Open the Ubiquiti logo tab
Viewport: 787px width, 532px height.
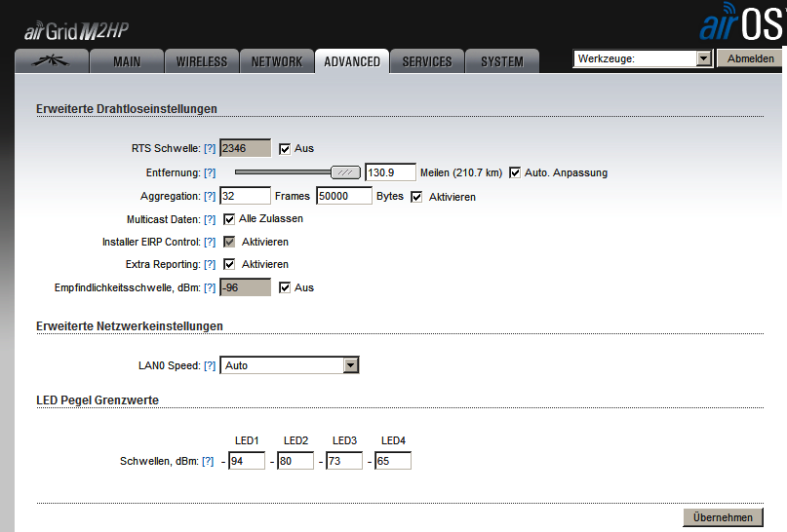pos(52,61)
